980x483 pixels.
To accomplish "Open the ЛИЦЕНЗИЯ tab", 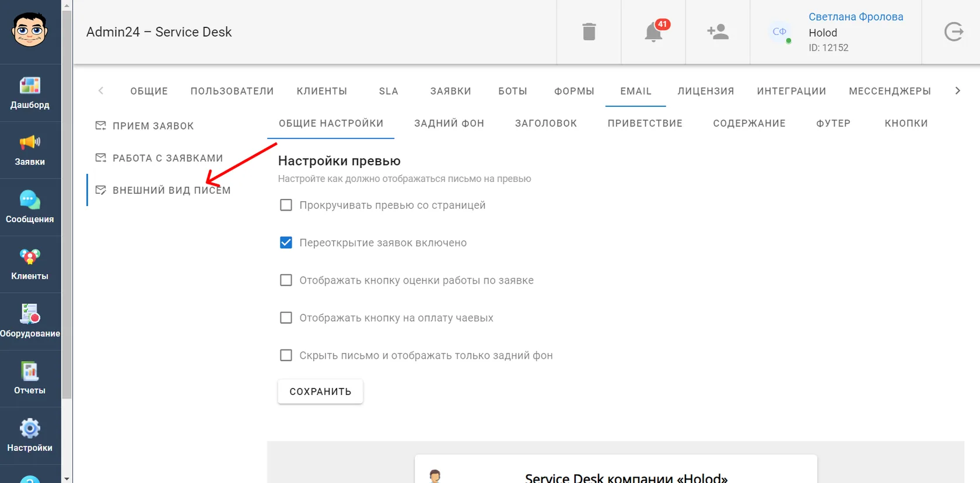I will (x=706, y=91).
